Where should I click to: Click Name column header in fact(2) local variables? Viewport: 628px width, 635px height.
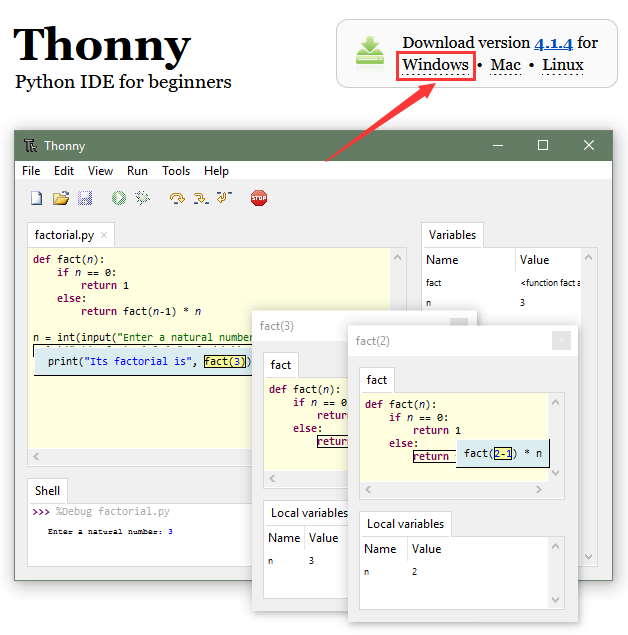384,549
